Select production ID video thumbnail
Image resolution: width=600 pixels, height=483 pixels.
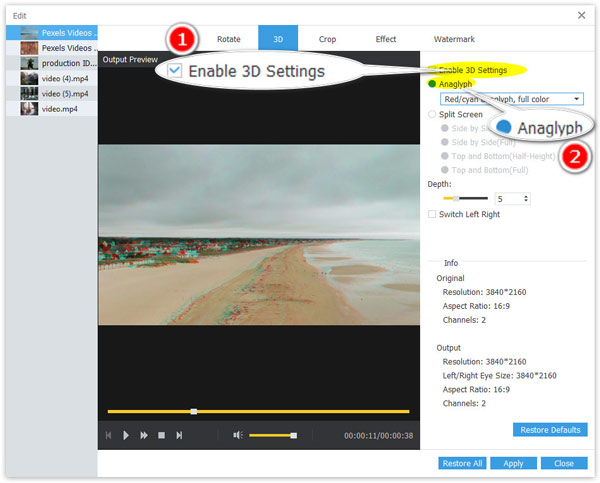coord(29,63)
